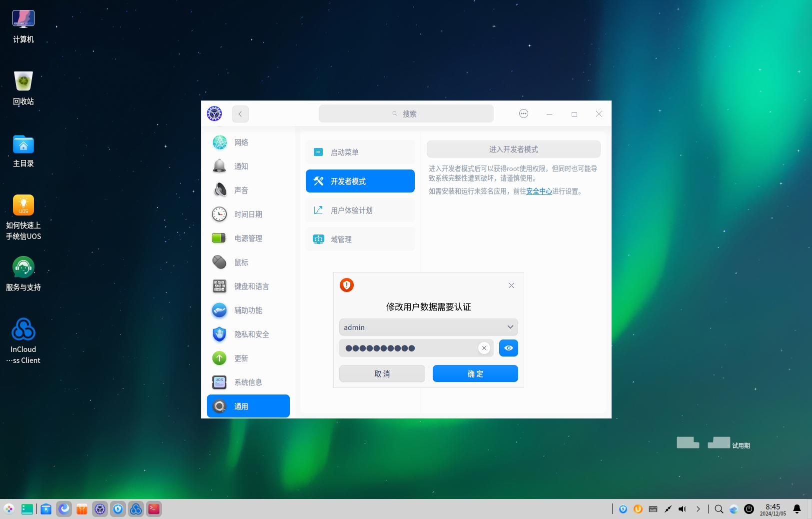Image resolution: width=812 pixels, height=519 pixels.
Task: Expand the system tray arrow in taskbar
Action: [x=698, y=509]
